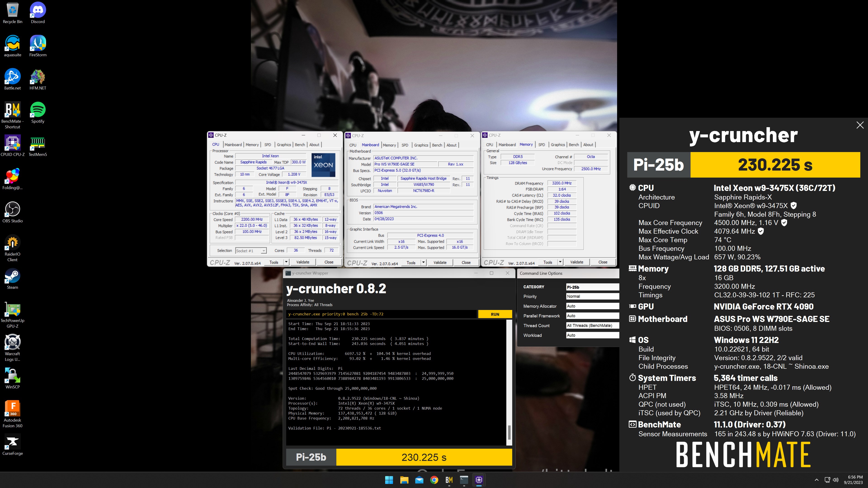Screen dimensions: 868x488
Task: Open About tab in Memory CPU-Z window
Action: (588, 145)
